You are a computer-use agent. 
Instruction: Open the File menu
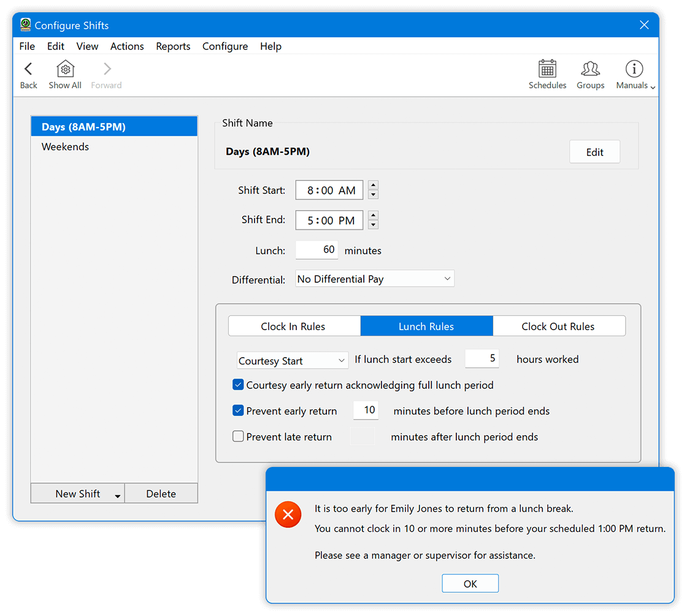pos(27,46)
